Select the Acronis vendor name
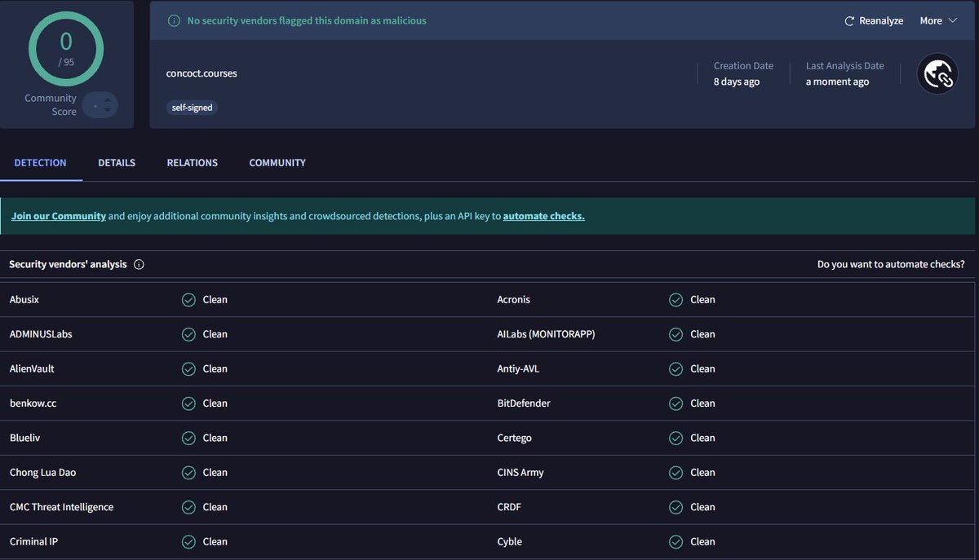This screenshot has height=560, width=979. coord(514,300)
